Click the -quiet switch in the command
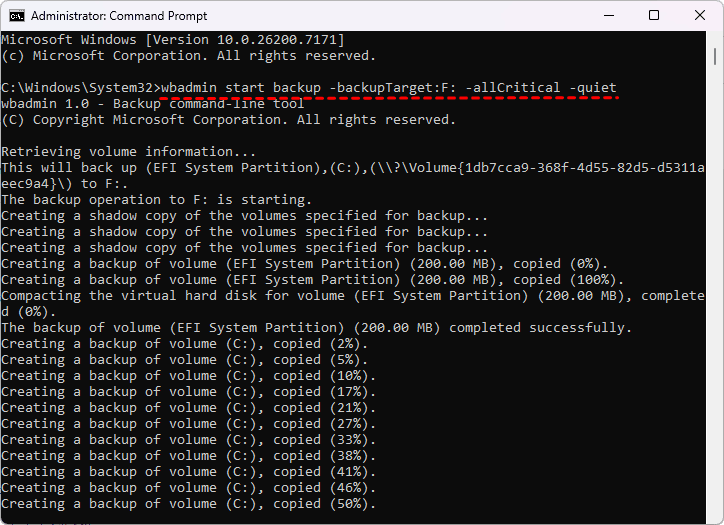This screenshot has width=724, height=525. coord(590,88)
